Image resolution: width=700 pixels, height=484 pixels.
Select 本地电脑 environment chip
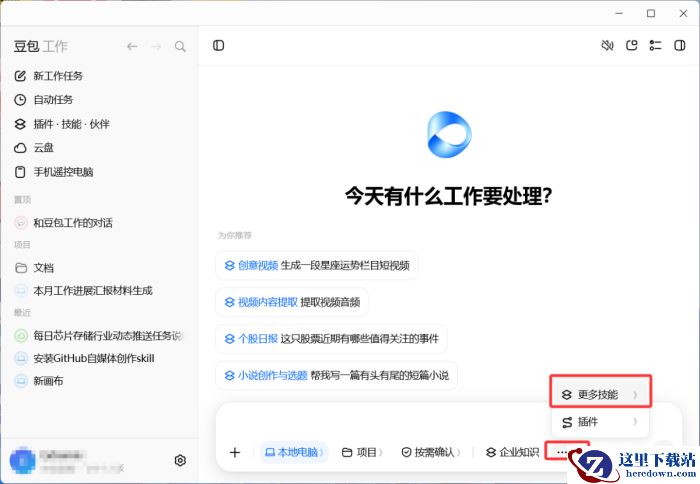[294, 452]
